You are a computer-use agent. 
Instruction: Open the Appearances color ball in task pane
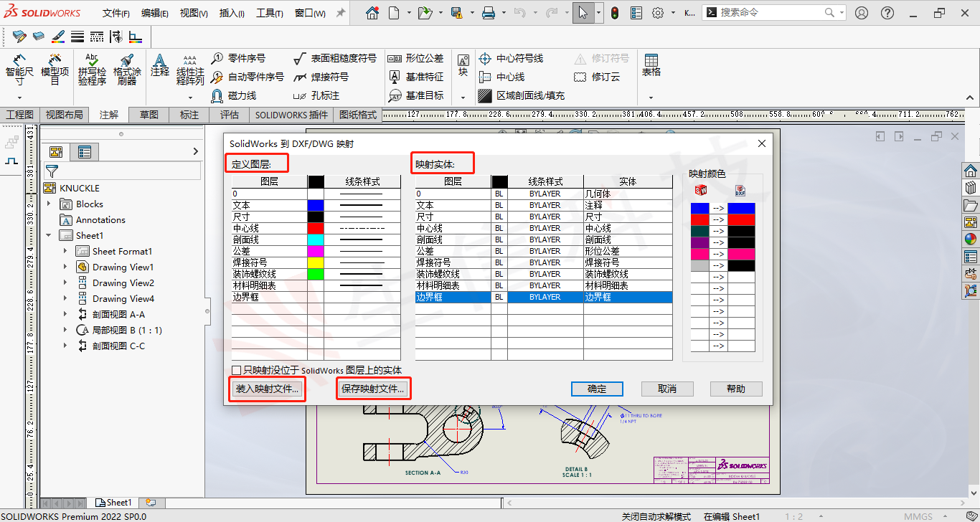(971, 239)
